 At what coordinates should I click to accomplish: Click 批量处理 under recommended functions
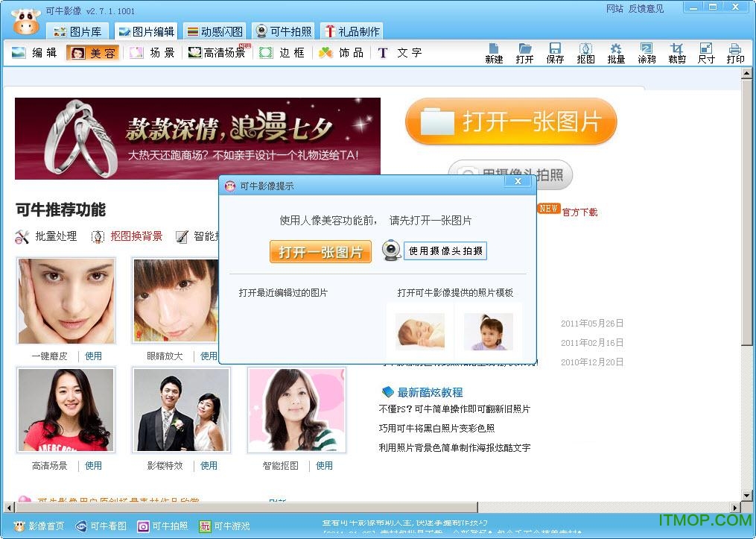(46, 236)
